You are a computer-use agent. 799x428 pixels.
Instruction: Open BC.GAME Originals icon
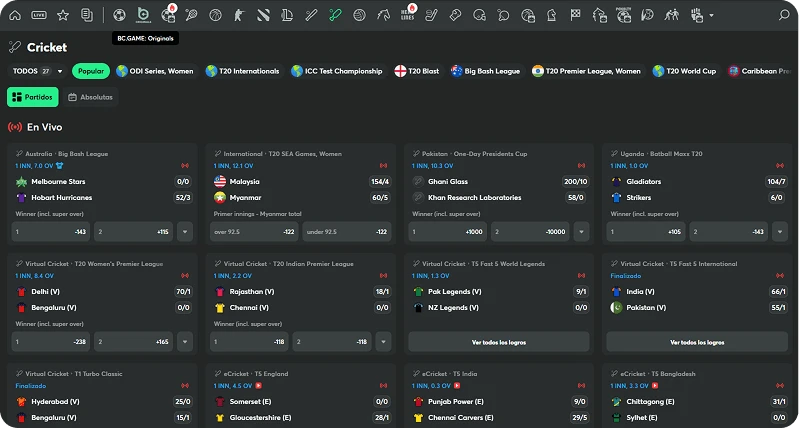(x=143, y=15)
